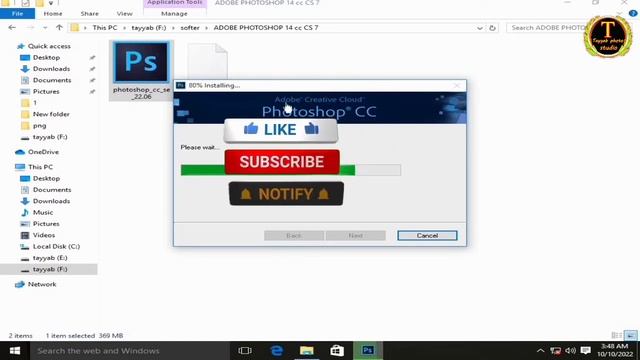Open Documents under This PC
This screenshot has height=360, width=640.
(52, 190)
